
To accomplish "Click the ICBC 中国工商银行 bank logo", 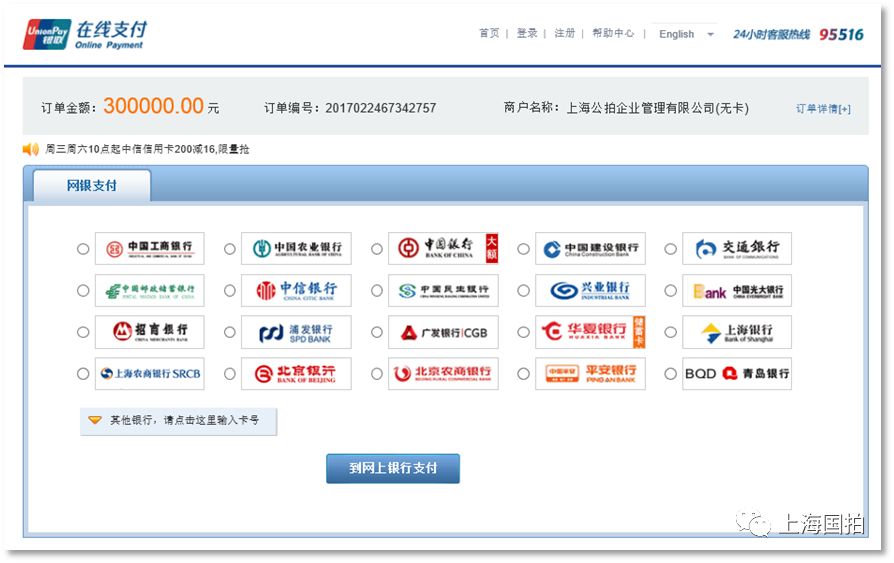I will coord(149,249).
